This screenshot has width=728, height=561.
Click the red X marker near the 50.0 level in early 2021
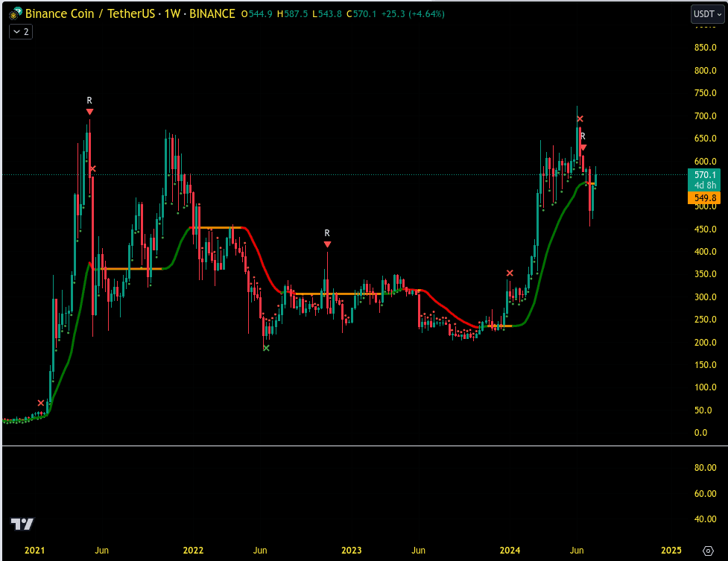pyautogui.click(x=41, y=402)
